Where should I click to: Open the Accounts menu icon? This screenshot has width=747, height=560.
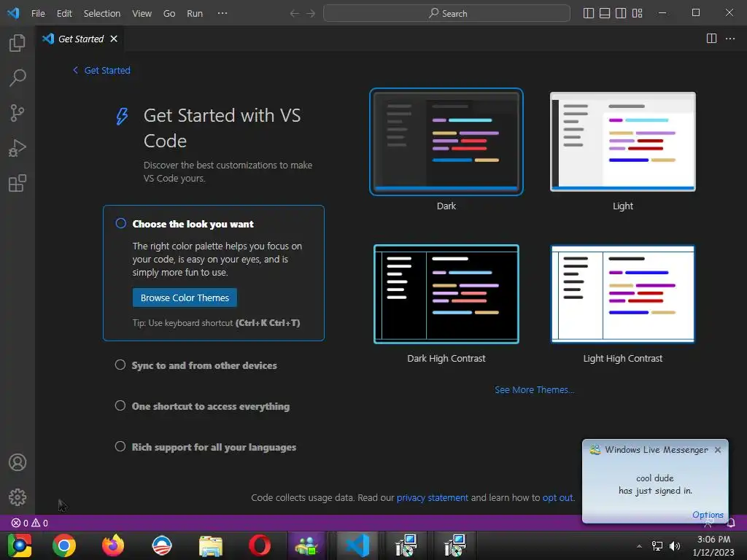point(18,462)
